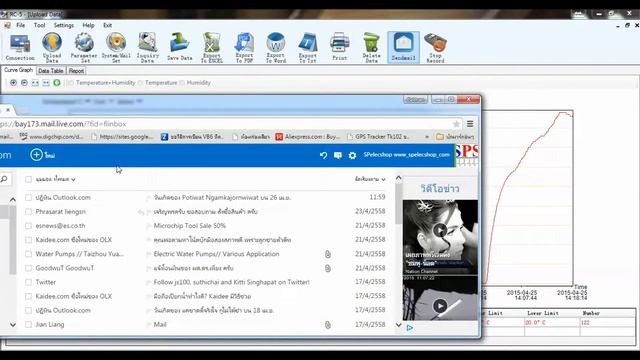Click the AdChoices triangle icon

tap(409, 328)
